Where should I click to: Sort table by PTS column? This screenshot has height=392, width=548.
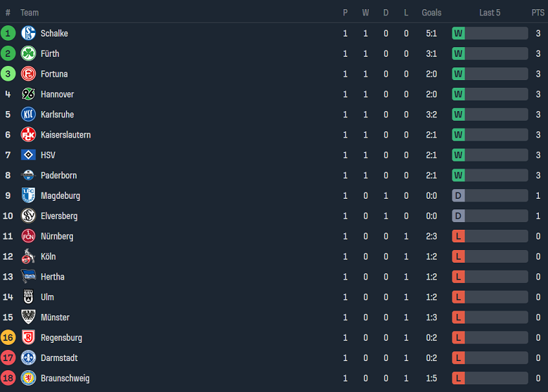point(538,13)
